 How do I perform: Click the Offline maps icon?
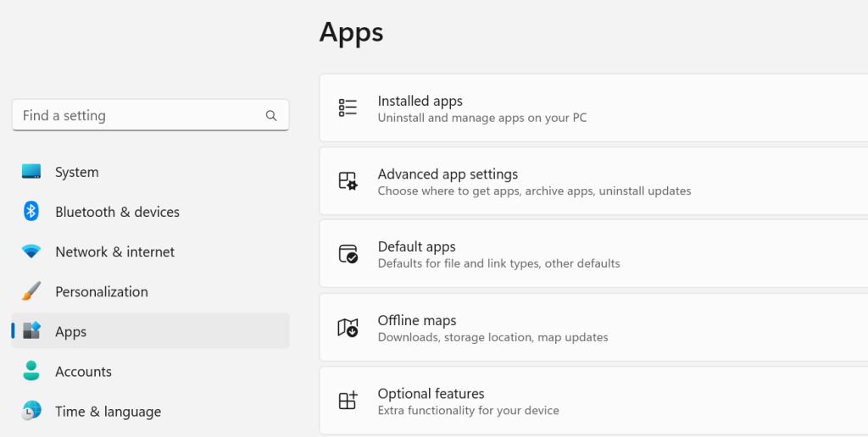pos(348,328)
